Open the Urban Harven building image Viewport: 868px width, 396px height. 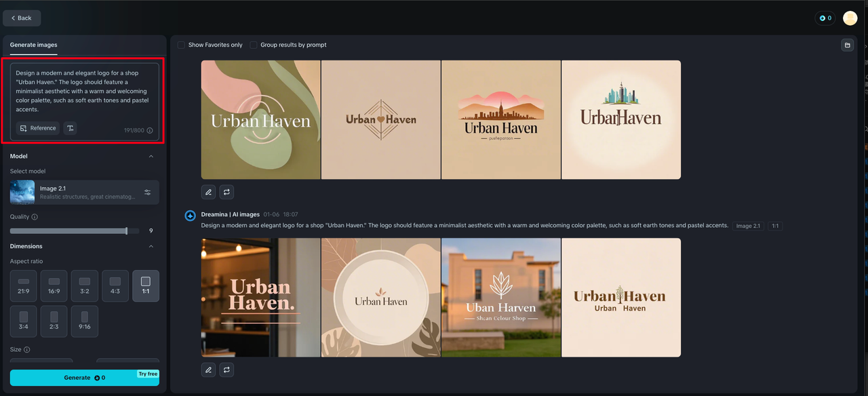[x=501, y=298]
